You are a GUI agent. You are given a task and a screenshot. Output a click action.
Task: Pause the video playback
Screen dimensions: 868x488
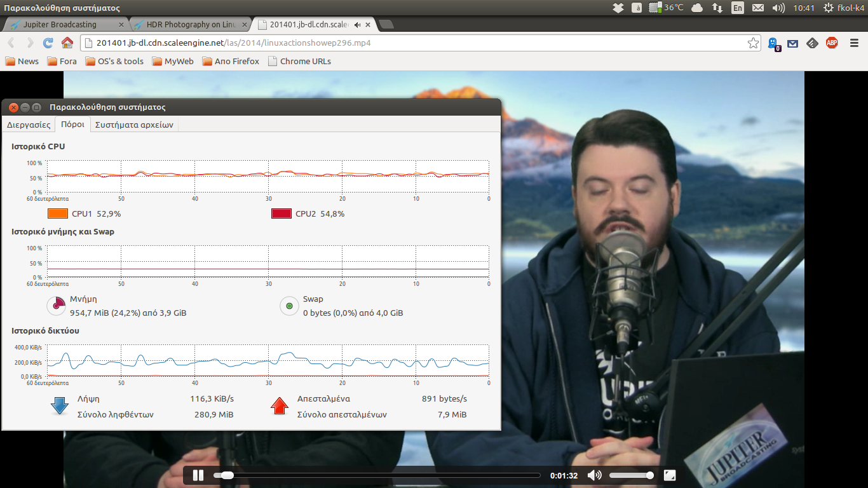point(198,475)
